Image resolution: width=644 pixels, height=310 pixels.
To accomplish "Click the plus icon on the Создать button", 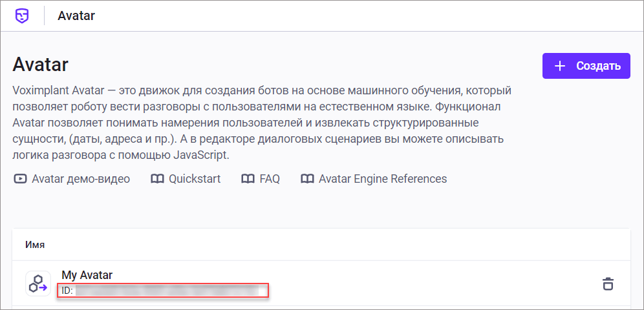I will click(560, 66).
